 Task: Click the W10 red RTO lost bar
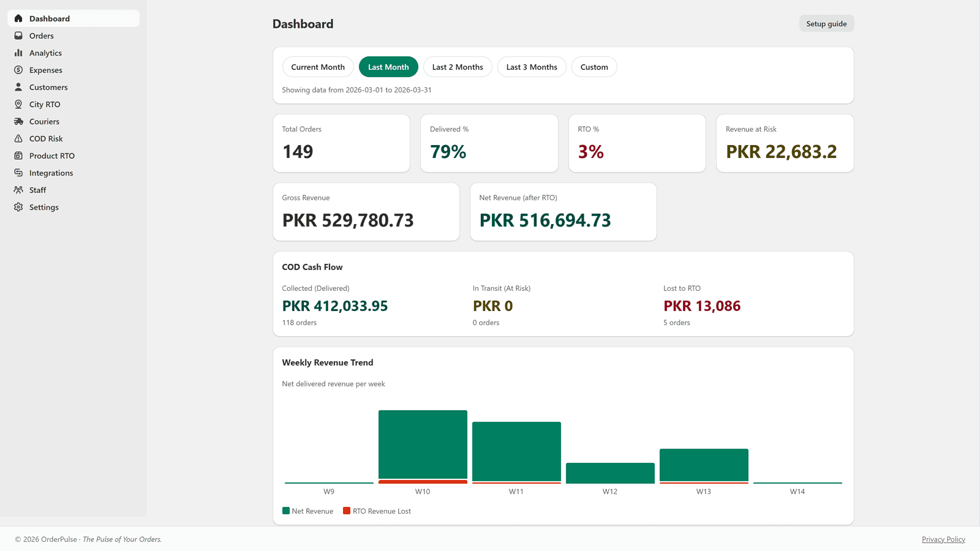pos(423,482)
